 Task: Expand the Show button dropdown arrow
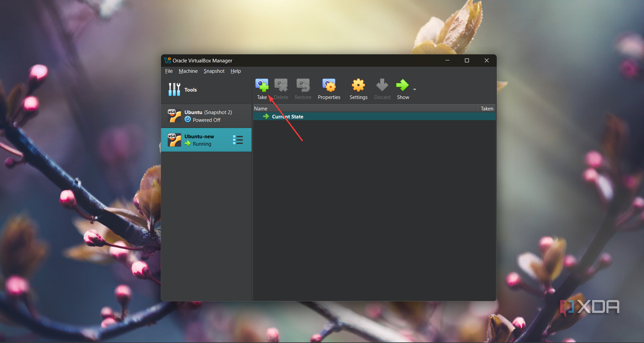415,89
